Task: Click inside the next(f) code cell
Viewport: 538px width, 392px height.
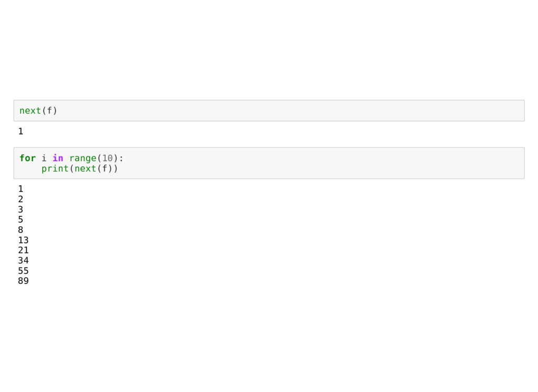Action: pos(269,111)
